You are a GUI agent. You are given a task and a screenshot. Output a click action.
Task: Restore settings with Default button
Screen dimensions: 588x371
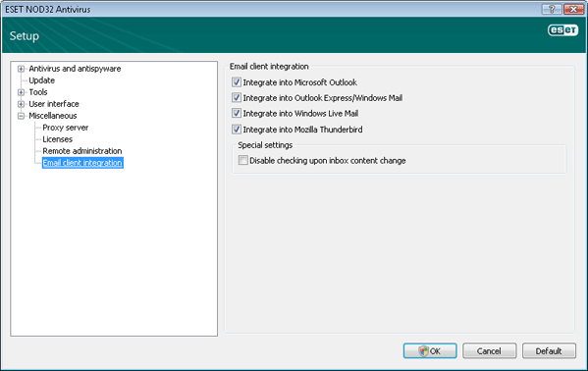pyautogui.click(x=549, y=350)
